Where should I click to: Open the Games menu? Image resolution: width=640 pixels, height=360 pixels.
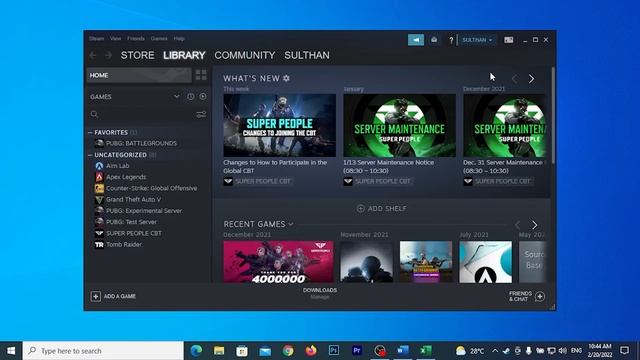159,38
